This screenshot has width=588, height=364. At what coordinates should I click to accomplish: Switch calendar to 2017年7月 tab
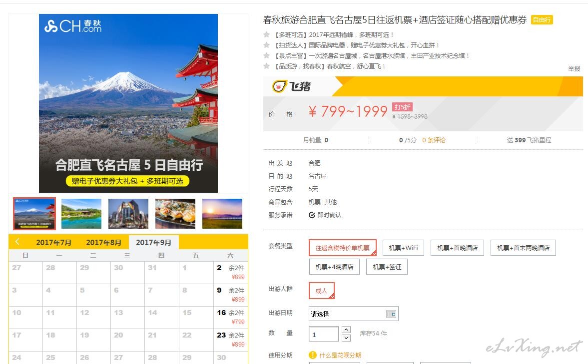pyautogui.click(x=53, y=243)
